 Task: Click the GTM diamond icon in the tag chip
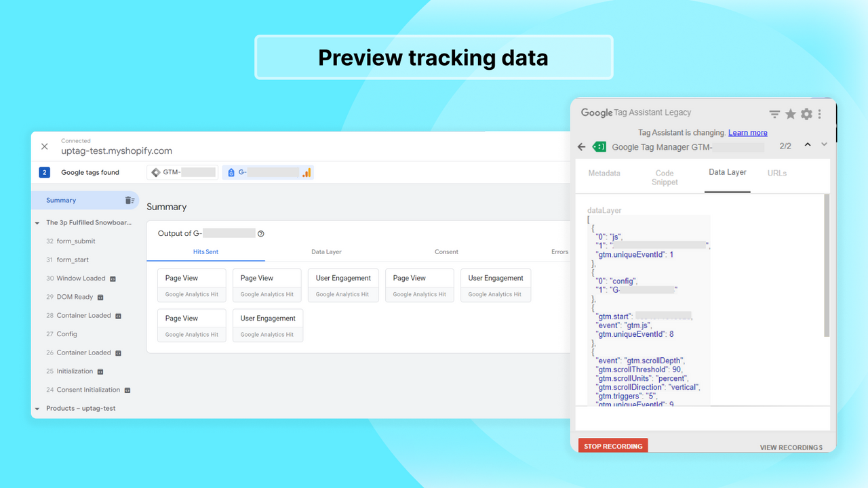pyautogui.click(x=156, y=172)
